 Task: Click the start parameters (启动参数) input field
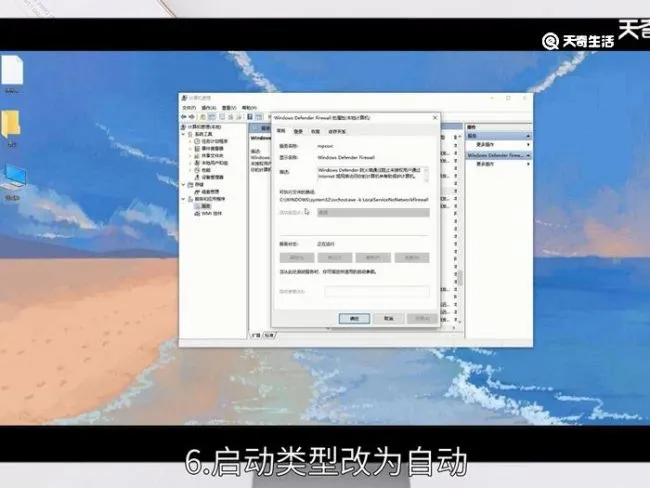[377, 291]
